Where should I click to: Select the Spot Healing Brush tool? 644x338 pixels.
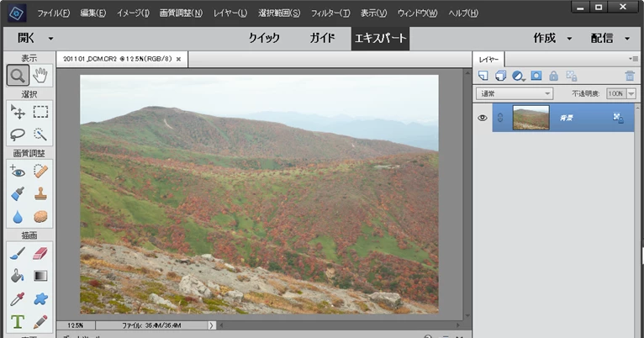coord(40,172)
